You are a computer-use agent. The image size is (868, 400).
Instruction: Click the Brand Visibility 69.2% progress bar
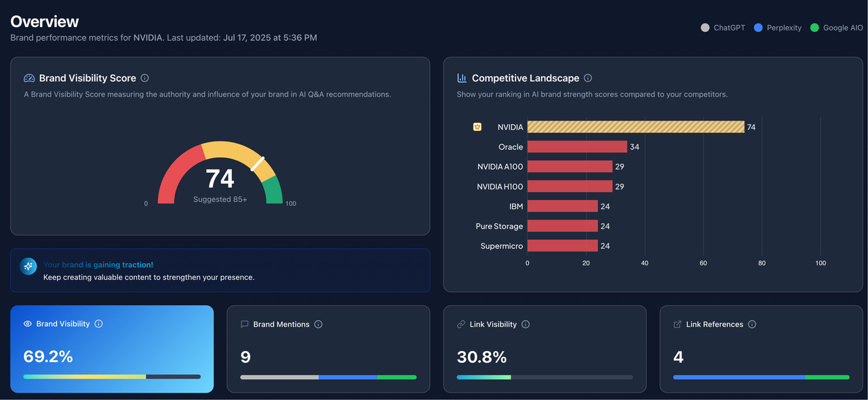[112, 376]
